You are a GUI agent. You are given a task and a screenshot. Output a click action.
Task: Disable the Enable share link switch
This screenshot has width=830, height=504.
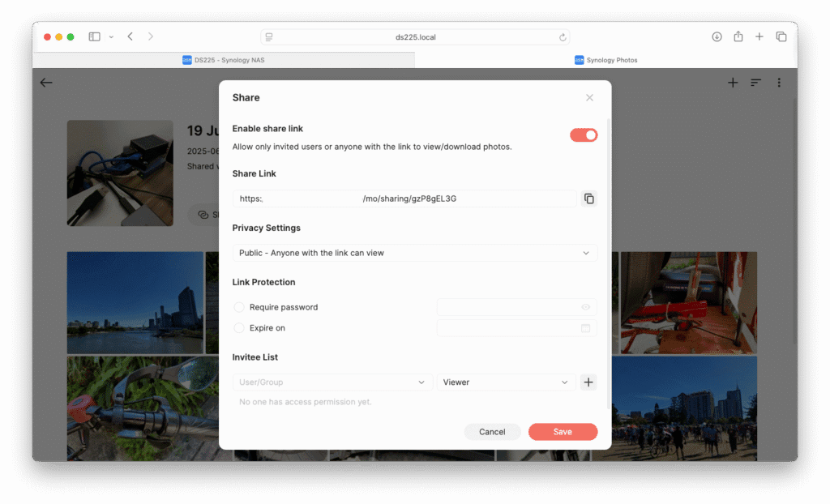point(584,135)
